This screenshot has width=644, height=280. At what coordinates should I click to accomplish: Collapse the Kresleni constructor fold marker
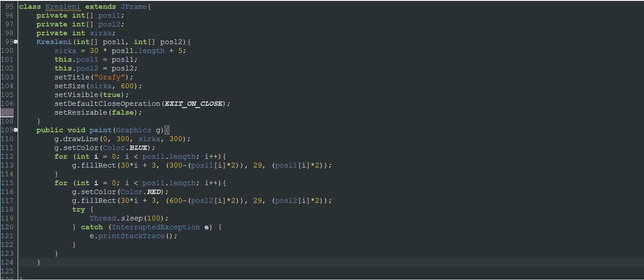16,42
